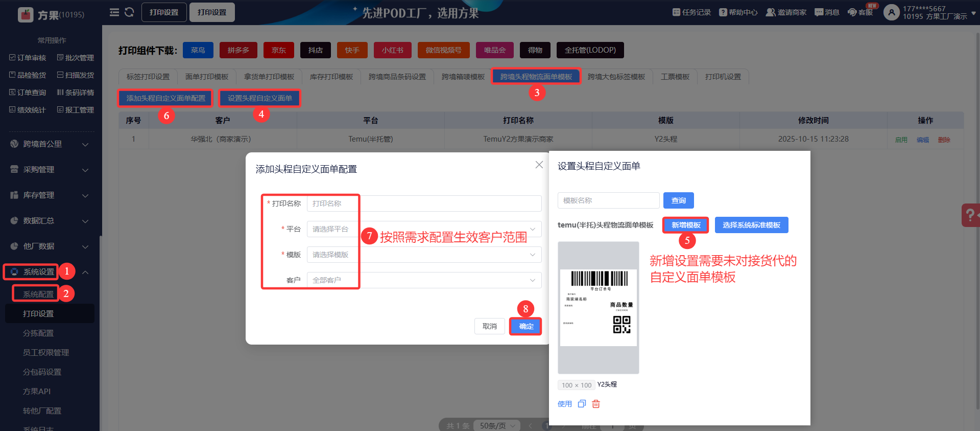
Task: Switch to the 标签打印设置 tab
Action: 148,77
